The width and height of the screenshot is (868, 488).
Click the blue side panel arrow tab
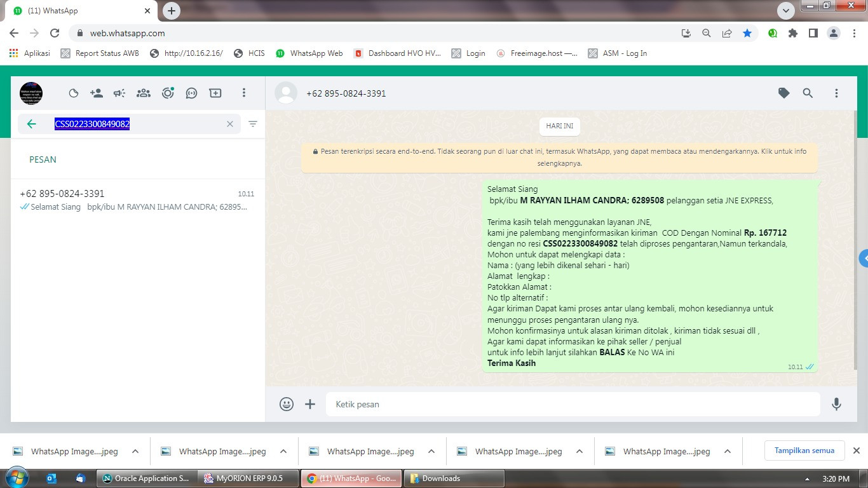pos(863,259)
